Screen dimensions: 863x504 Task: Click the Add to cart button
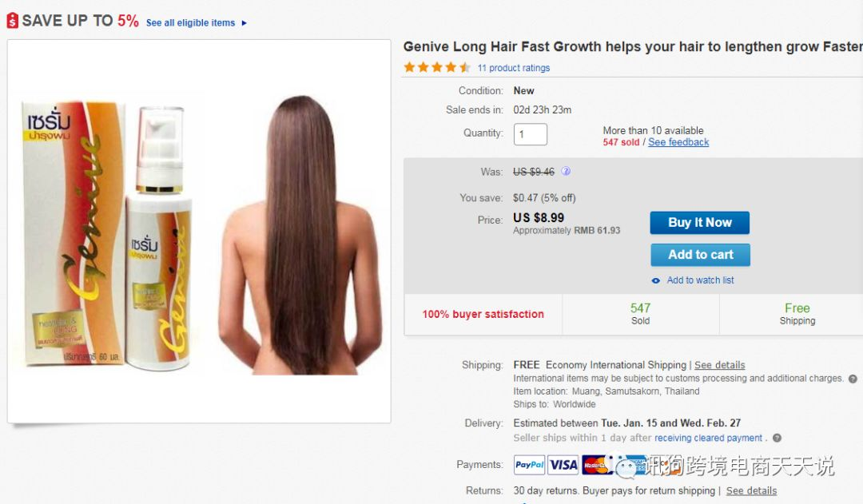click(700, 255)
